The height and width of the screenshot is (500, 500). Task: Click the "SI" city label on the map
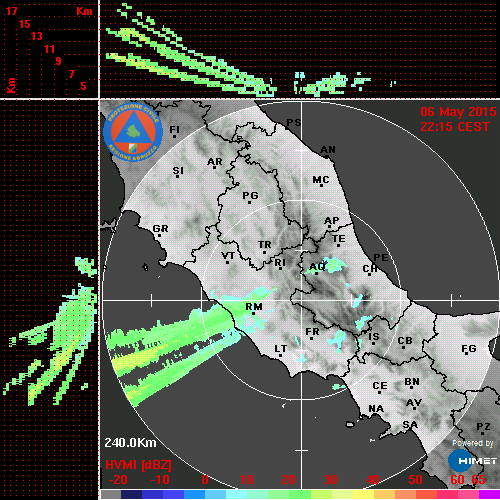click(x=178, y=171)
